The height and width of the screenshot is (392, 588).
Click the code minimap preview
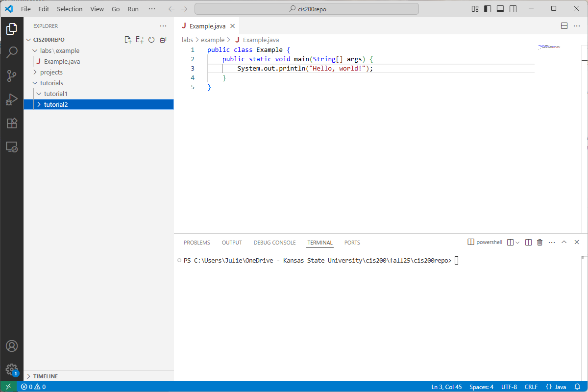(549, 48)
